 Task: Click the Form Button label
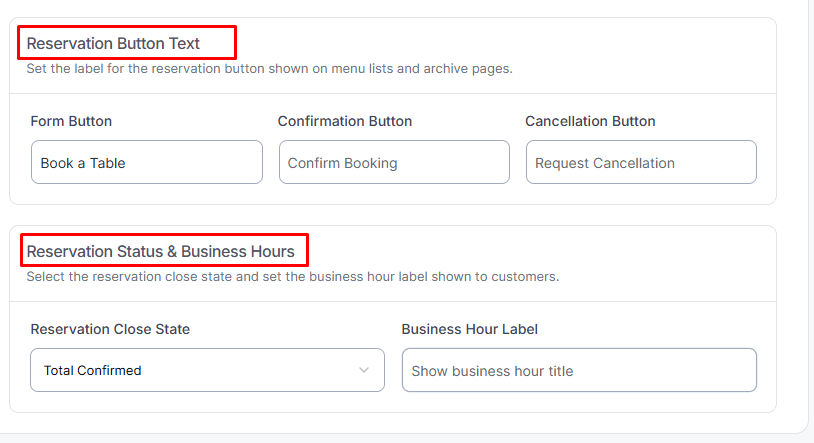point(71,121)
